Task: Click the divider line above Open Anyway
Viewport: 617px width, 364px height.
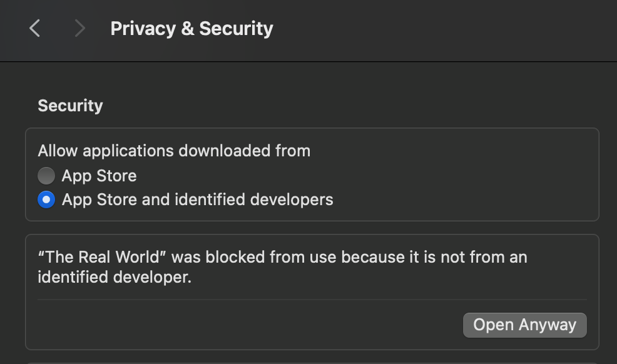Action: [x=312, y=300]
